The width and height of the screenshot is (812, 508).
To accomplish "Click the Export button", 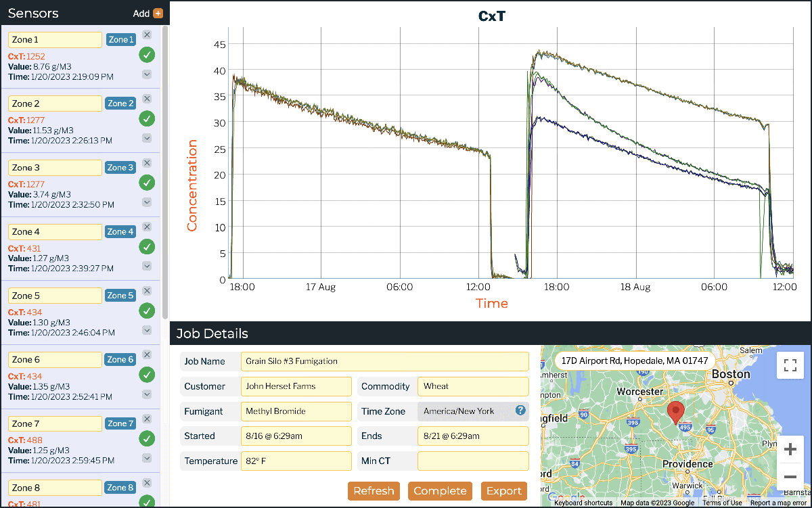I will tap(503, 490).
